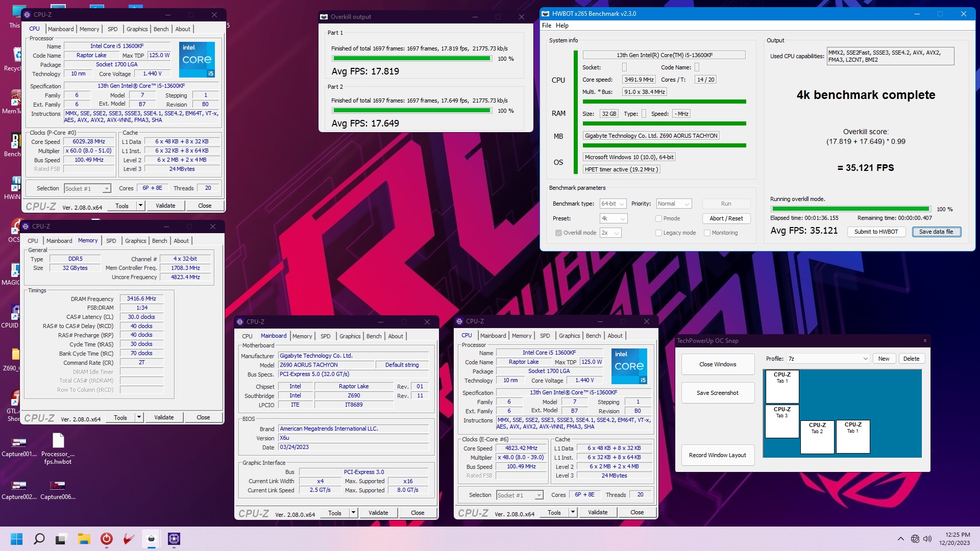Open Benchmark type 64-bit dropdown
The height and width of the screenshot is (551, 980).
click(x=613, y=204)
